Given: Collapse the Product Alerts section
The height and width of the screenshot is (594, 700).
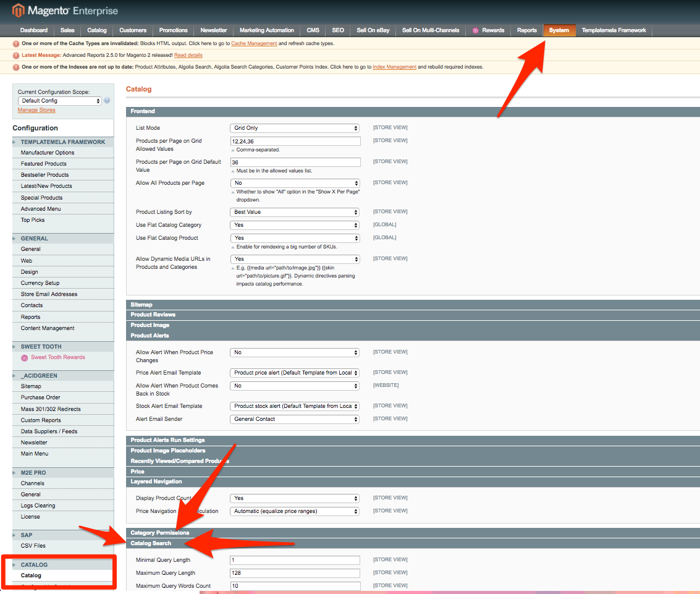Looking at the screenshot, I should click(413, 336).
